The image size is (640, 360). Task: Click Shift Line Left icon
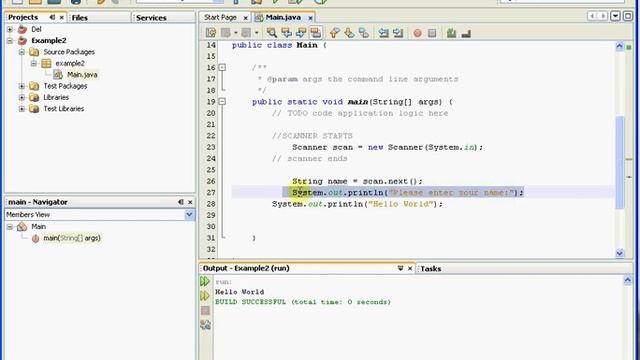click(383, 33)
